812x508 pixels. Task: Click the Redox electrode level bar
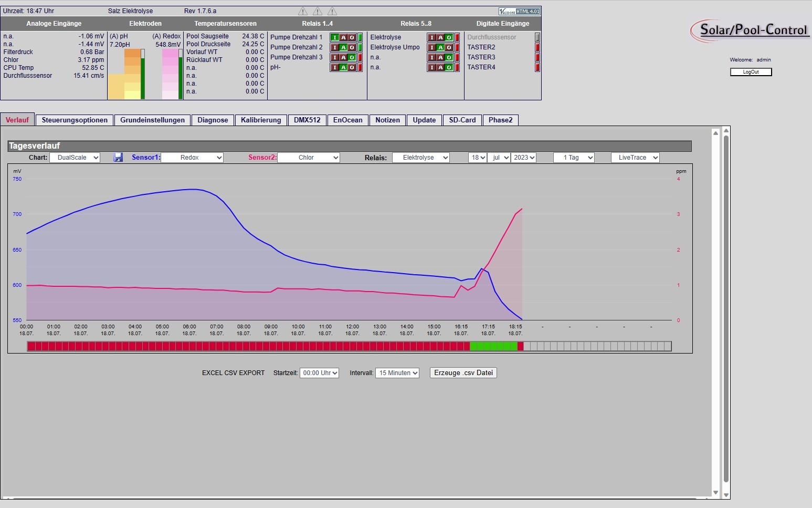point(181,74)
